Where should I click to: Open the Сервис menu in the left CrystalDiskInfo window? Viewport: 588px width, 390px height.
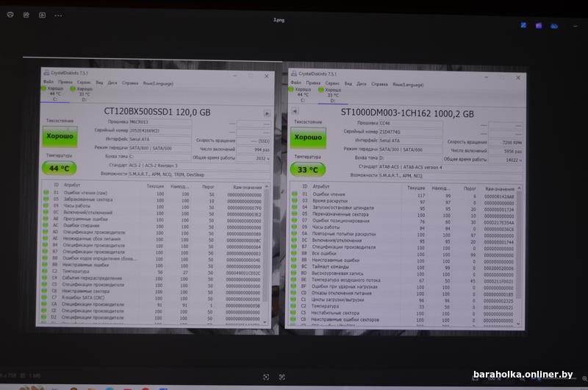pos(84,82)
